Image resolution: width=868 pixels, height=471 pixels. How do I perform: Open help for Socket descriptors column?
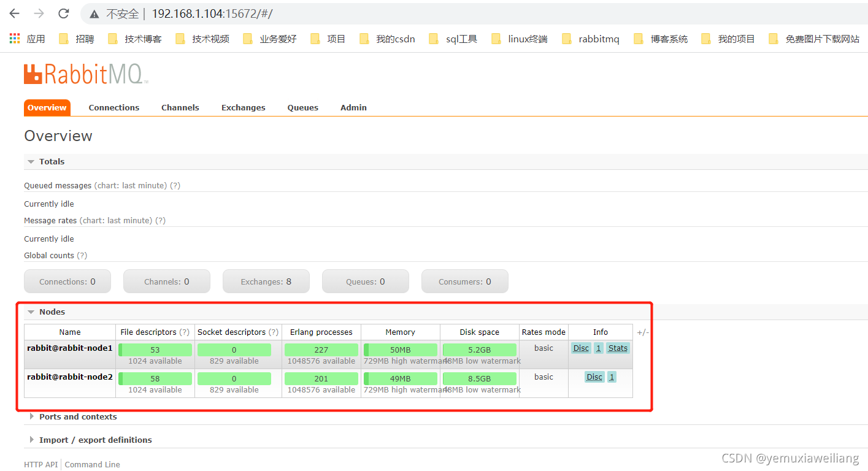click(274, 332)
